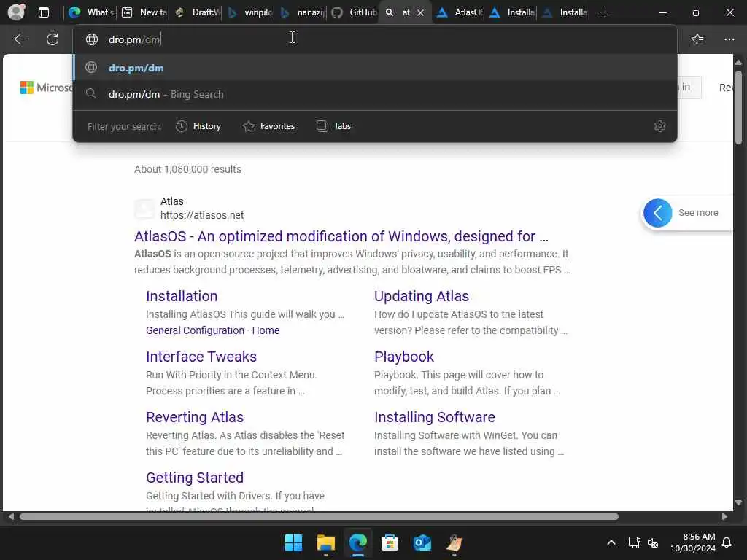Go back with the back arrow
Viewport: 747px width, 560px height.
click(20, 39)
